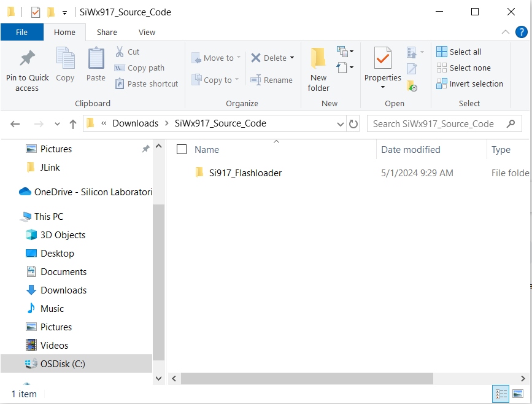Screen dimensions: 532x404
Task: Switch to the Share tab
Action: pyautogui.click(x=107, y=33)
